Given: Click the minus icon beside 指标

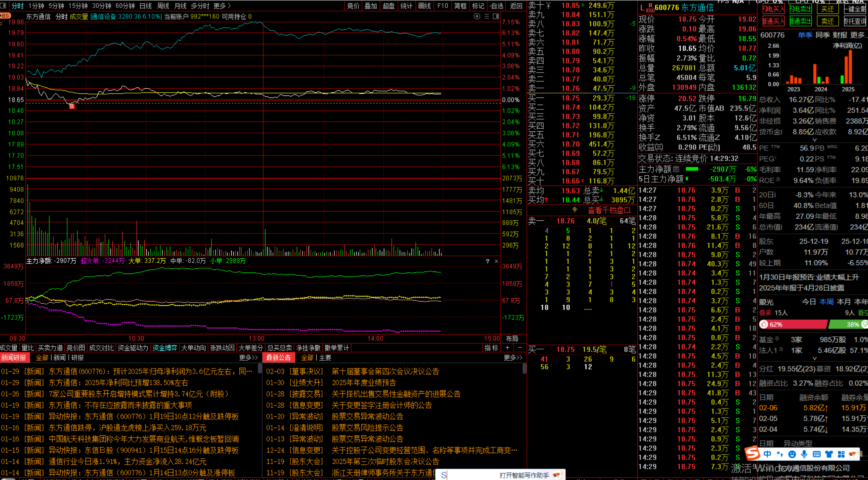Looking at the screenshot, I should [x=520, y=348].
